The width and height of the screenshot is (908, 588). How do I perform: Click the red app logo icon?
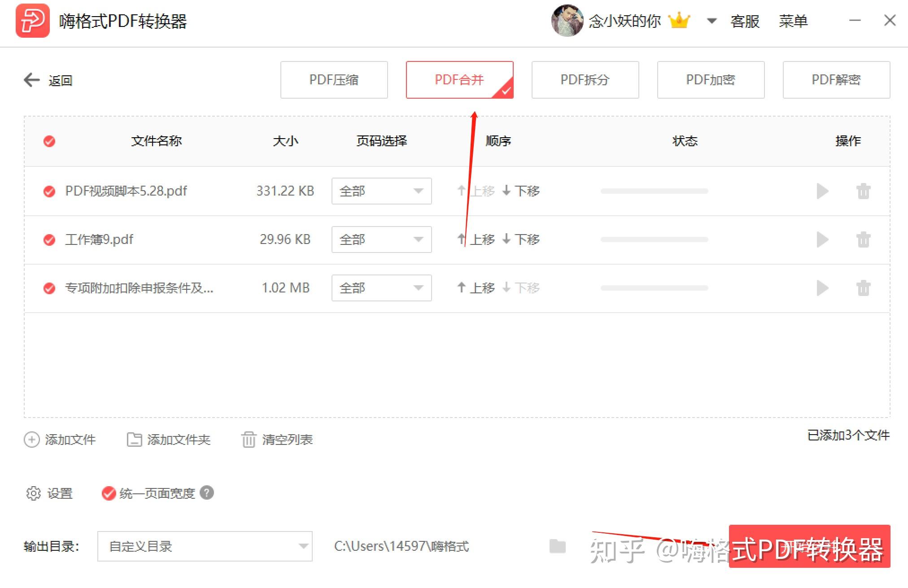pos(33,21)
